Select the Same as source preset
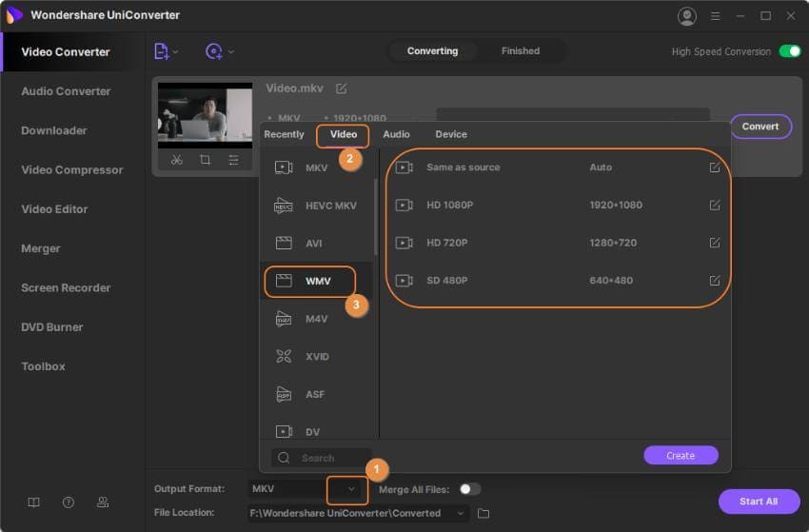 pos(557,167)
